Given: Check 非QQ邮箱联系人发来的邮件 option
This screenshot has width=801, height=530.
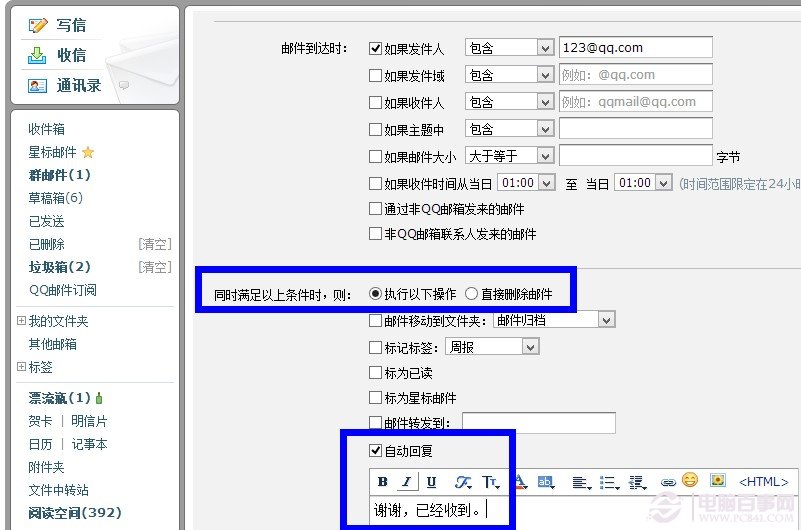Looking at the screenshot, I should tap(375, 234).
